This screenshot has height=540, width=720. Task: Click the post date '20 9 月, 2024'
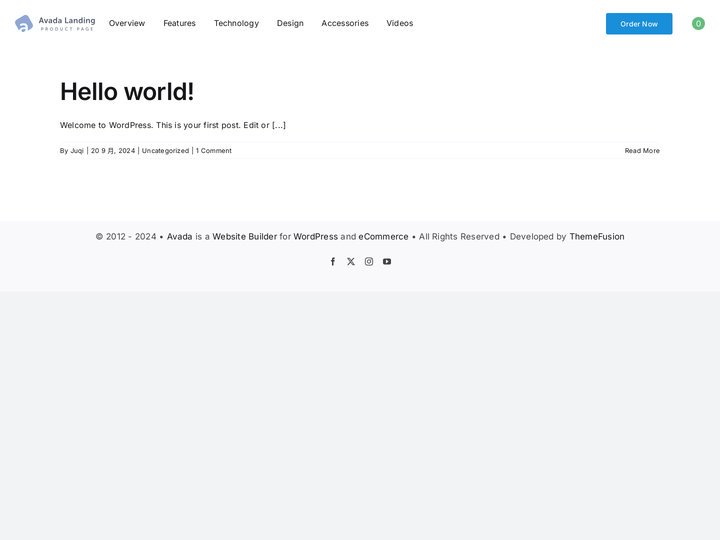(x=113, y=151)
